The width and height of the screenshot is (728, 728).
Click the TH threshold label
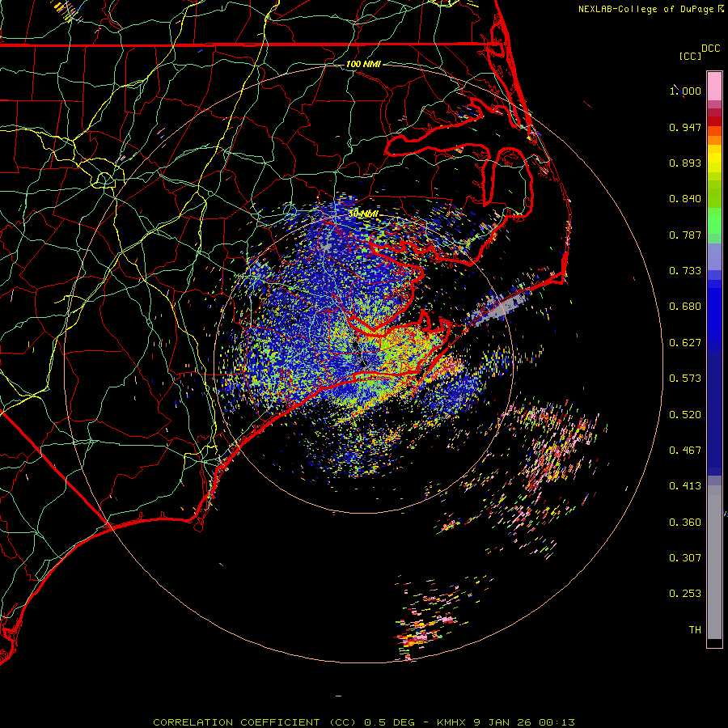point(695,630)
